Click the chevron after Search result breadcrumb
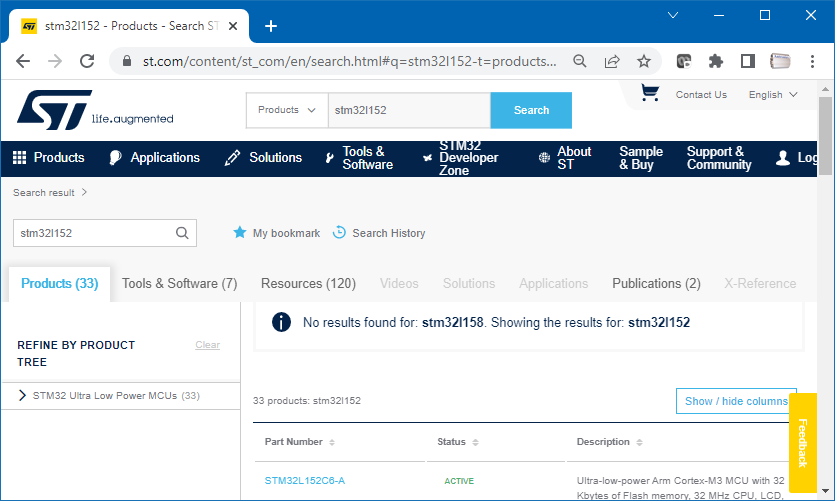 84,192
